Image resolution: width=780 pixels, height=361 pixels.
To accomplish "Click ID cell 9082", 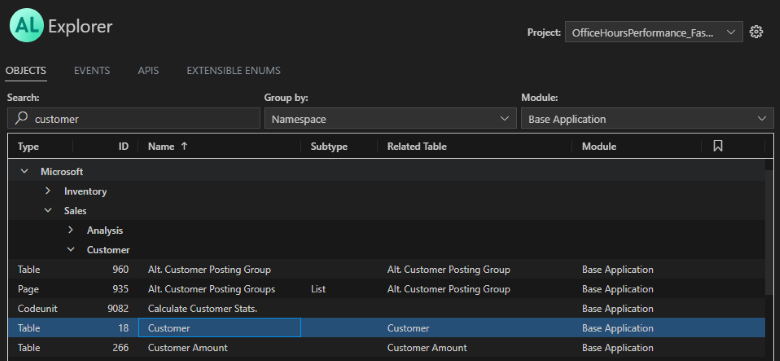I will (x=118, y=308).
